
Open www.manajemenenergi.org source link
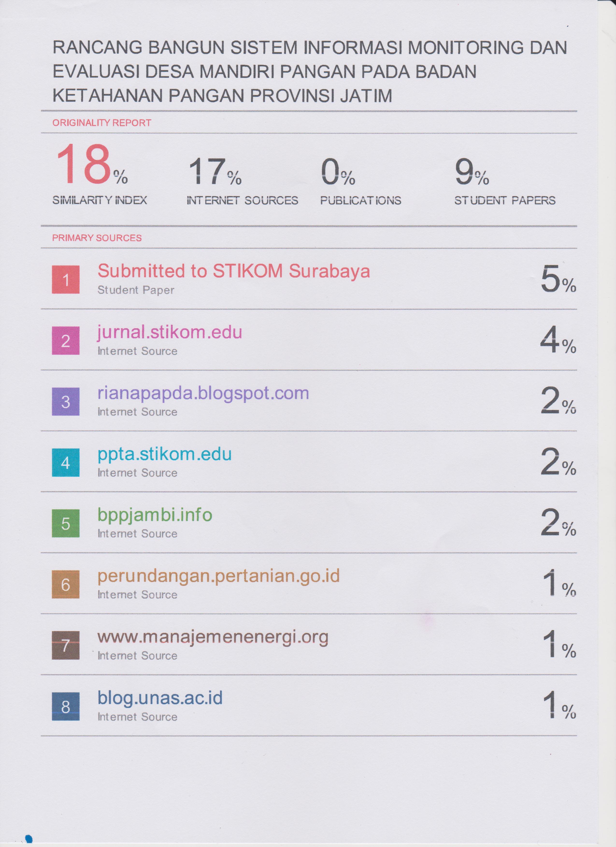[213, 637]
